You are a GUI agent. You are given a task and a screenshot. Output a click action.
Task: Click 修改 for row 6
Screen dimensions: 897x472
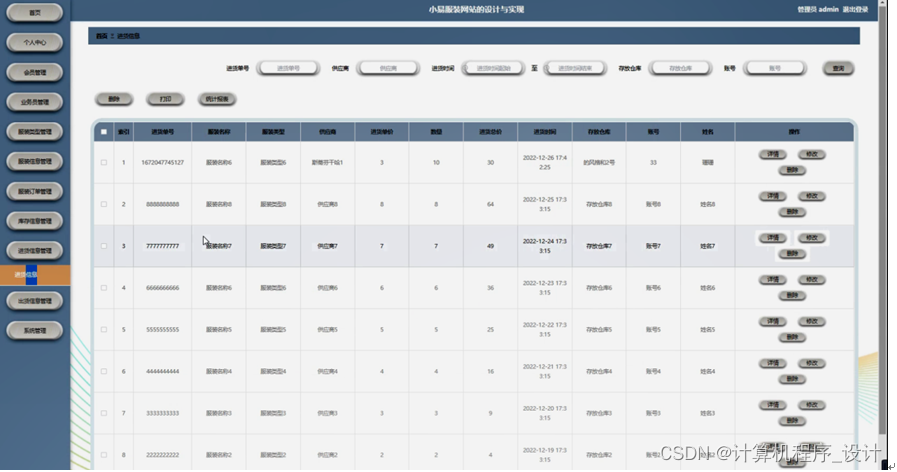pos(812,363)
